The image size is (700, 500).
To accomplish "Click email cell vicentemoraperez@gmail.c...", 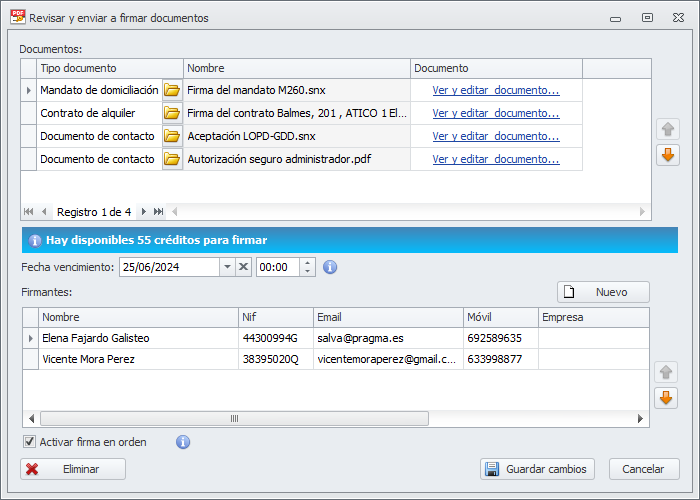I will (388, 359).
